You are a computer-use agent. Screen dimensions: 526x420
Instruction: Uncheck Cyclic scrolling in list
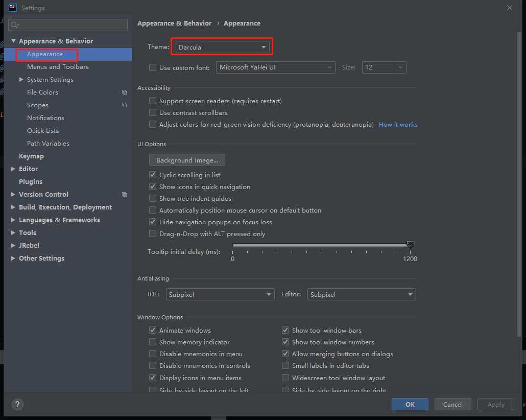click(153, 175)
